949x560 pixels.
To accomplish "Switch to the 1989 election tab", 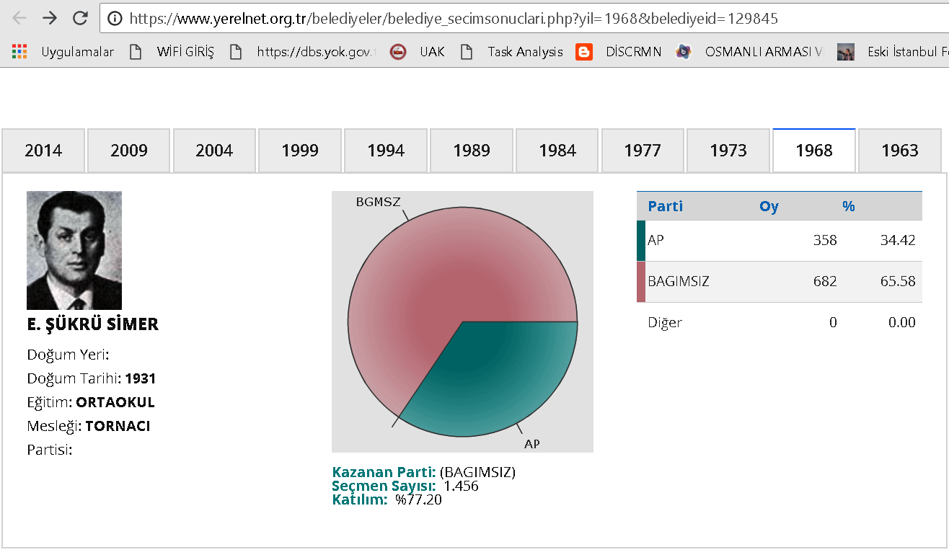I will click(x=472, y=151).
